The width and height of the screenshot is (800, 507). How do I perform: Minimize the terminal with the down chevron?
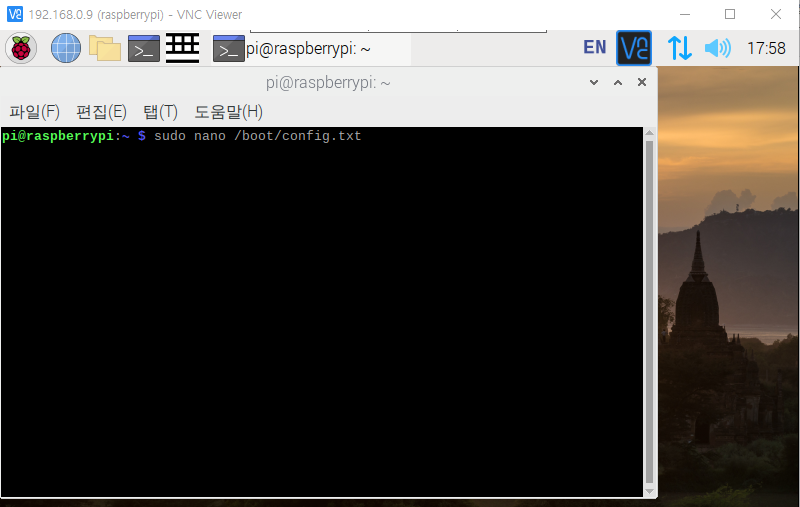coord(595,83)
